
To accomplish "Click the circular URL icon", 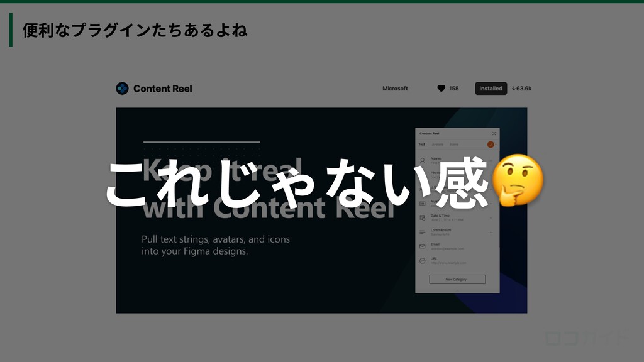I will (x=422, y=261).
